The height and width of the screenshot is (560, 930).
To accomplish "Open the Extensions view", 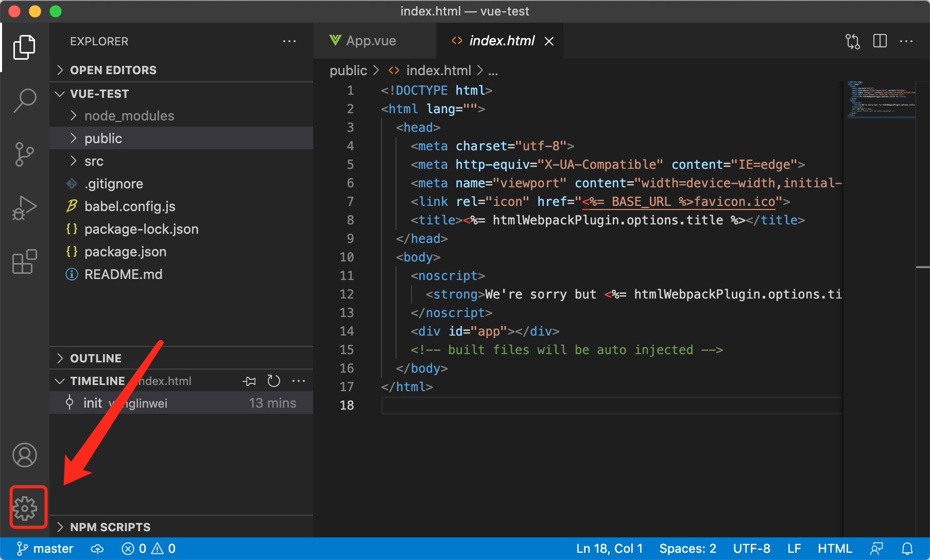I will 24,261.
